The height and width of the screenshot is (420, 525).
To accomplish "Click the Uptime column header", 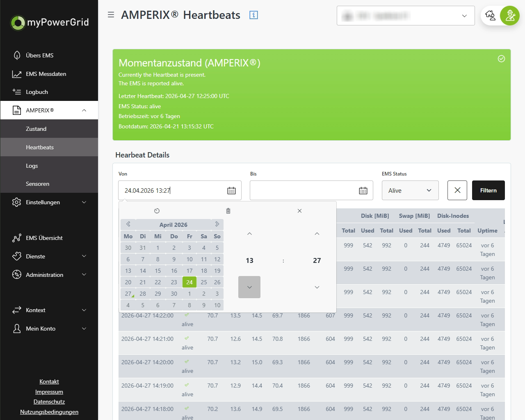I will (487, 231).
